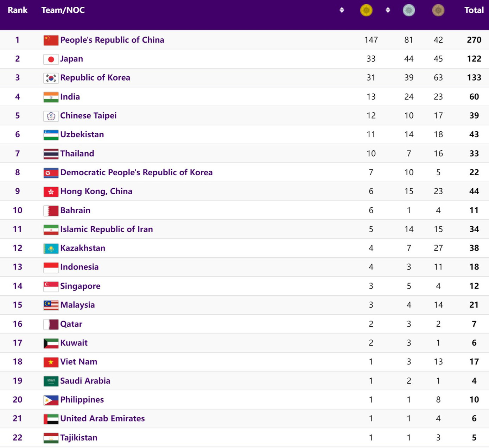Image resolution: width=489 pixels, height=448 pixels.
Task: Click the Kuwait flag icon
Action: click(x=51, y=343)
